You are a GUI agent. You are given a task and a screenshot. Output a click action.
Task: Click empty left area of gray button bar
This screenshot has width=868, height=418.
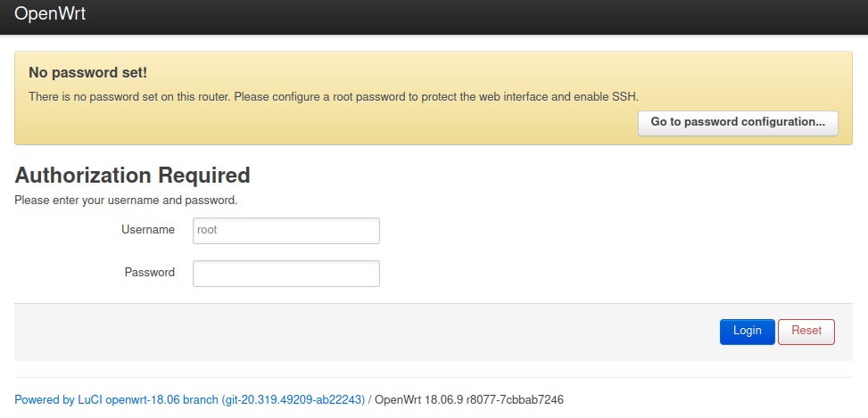click(268, 332)
